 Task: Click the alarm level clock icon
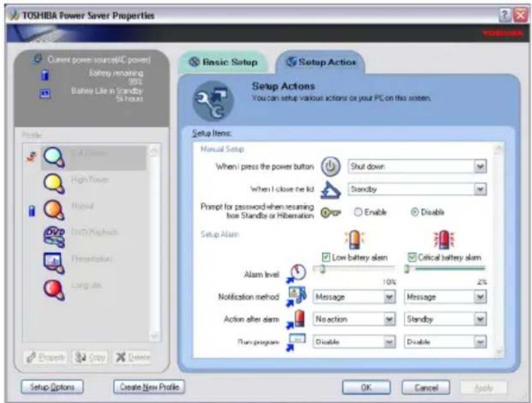[296, 273]
